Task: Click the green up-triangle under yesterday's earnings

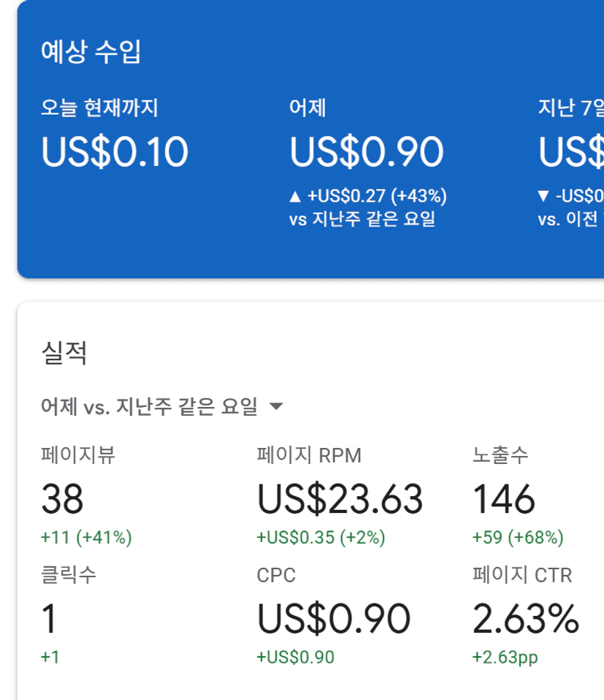Action: click(x=295, y=196)
